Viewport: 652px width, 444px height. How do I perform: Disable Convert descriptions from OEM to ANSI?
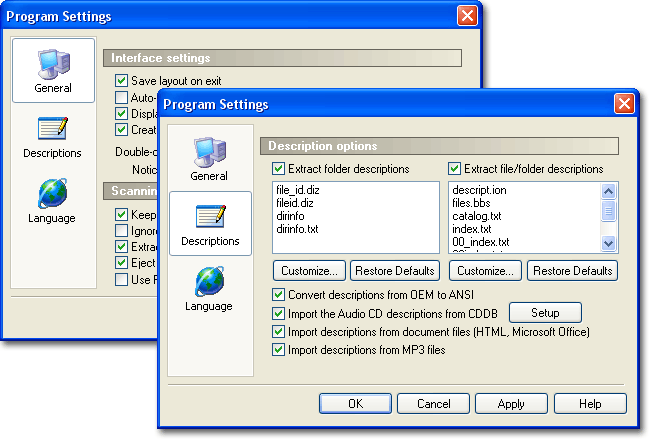279,296
